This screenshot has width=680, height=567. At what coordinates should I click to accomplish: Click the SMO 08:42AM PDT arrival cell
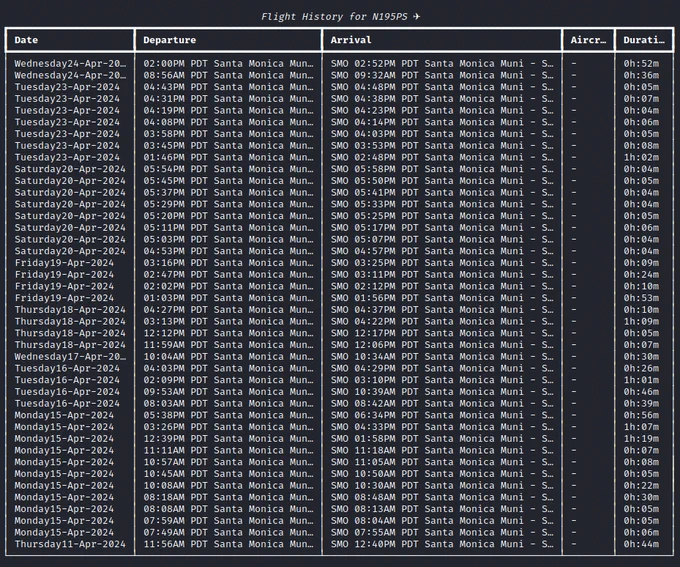pyautogui.click(x=442, y=403)
